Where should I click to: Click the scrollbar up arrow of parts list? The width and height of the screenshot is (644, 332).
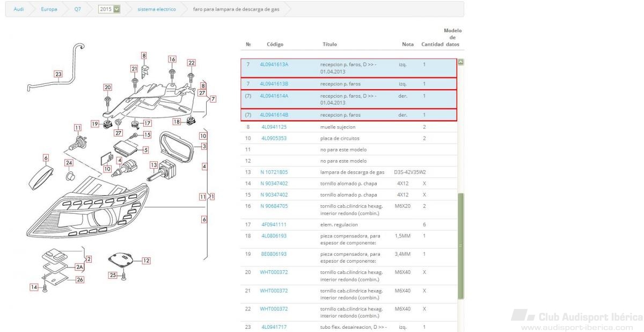460,62
